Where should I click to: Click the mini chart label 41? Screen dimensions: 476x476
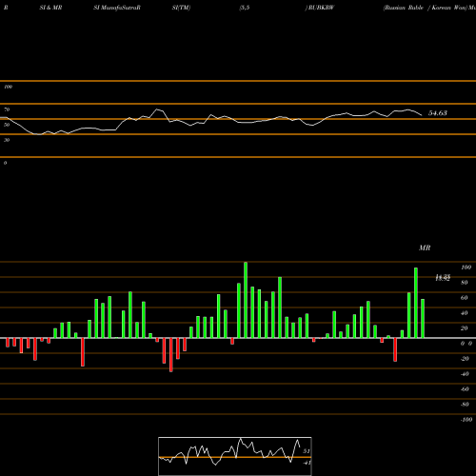pos(307,463)
